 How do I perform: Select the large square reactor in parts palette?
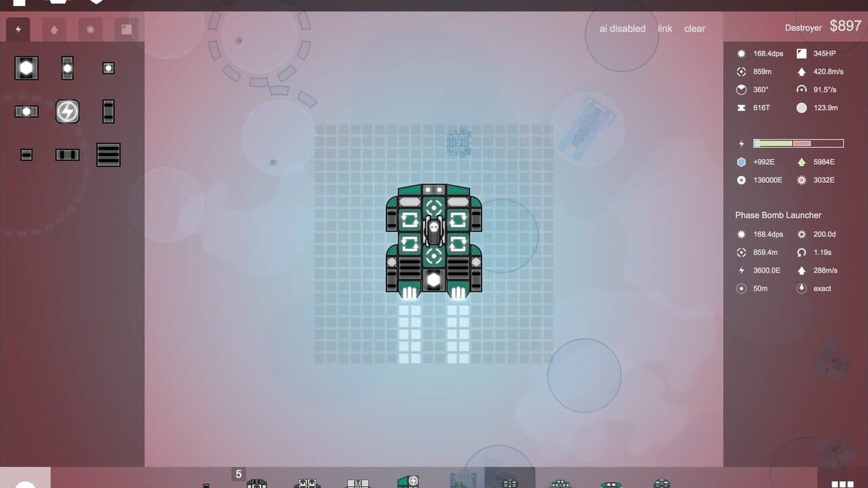click(26, 68)
